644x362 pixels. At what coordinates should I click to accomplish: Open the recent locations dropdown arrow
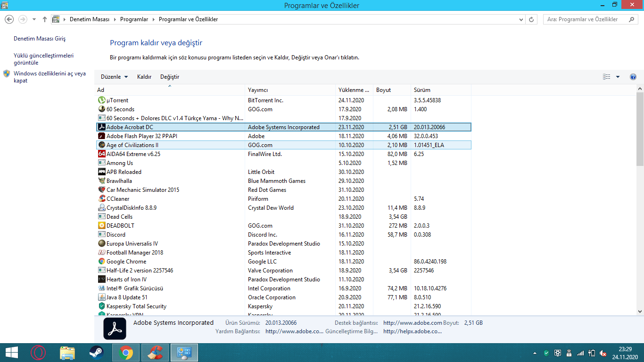click(34, 19)
